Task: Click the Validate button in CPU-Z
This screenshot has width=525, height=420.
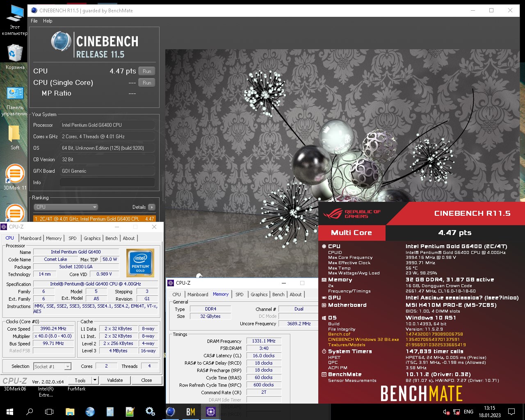Action: point(115,380)
